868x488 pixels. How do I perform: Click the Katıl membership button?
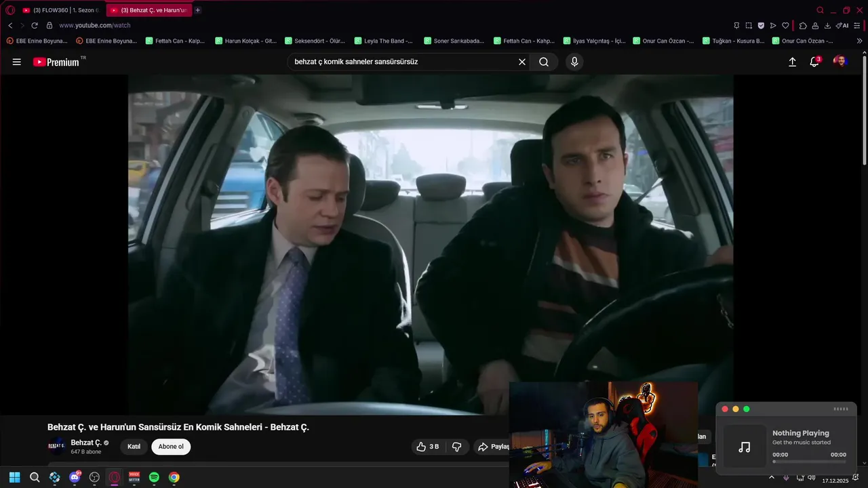(134, 447)
